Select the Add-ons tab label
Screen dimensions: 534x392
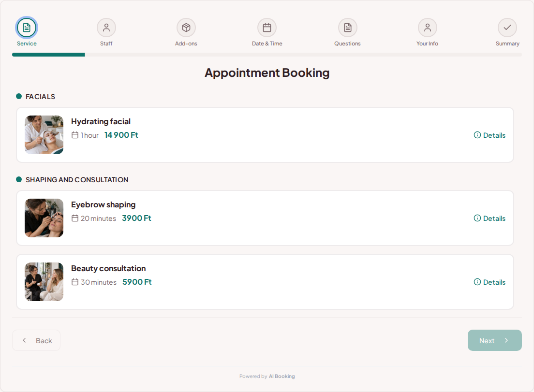186,44
